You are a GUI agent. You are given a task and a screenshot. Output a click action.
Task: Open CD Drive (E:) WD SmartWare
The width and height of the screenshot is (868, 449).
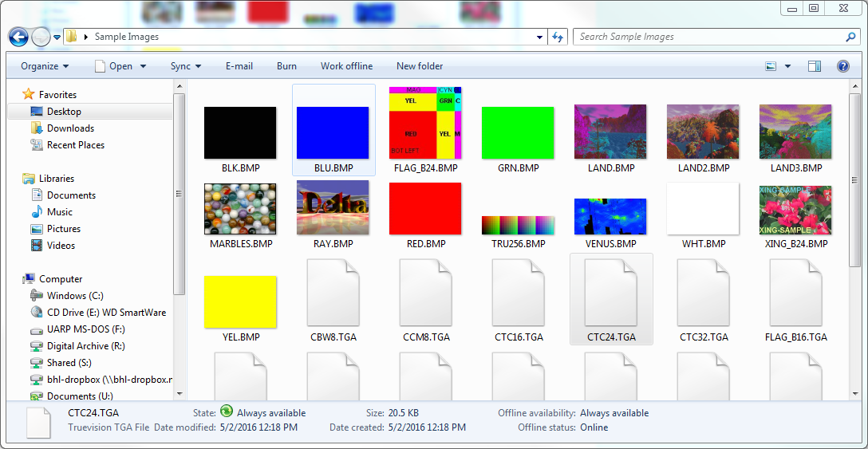tap(106, 313)
